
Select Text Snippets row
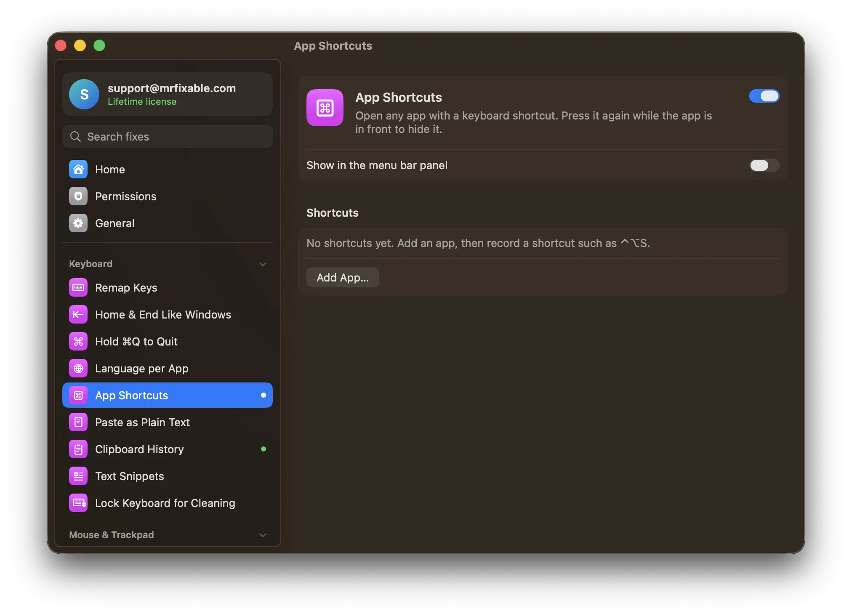coord(168,476)
